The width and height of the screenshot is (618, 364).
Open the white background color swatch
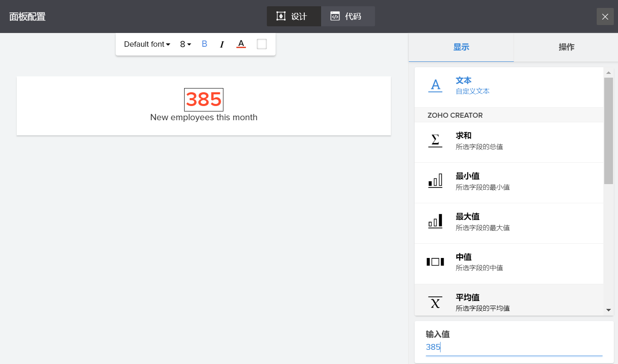coord(262,44)
